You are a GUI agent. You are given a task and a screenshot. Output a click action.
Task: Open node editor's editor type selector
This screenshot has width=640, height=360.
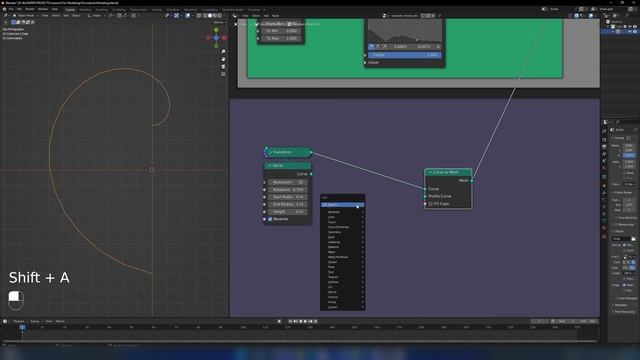(x=235, y=16)
